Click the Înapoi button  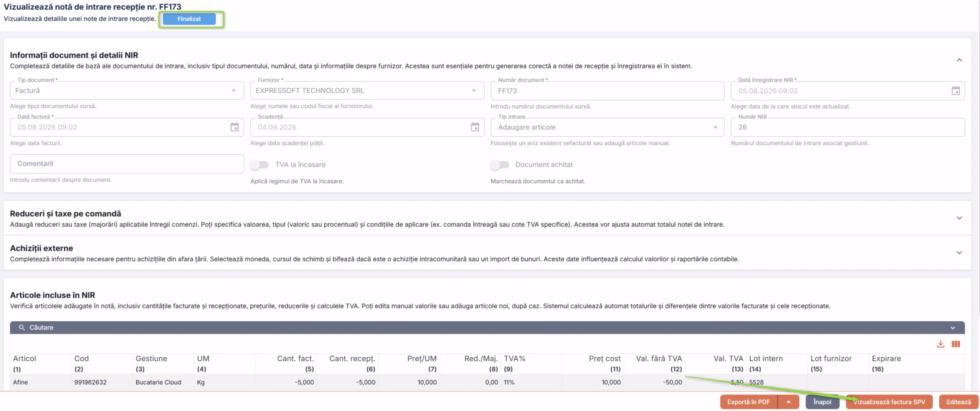point(822,402)
